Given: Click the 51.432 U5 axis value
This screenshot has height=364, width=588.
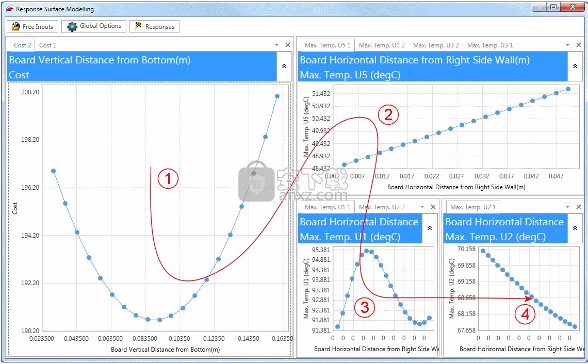Looking at the screenshot, I should click(x=321, y=94).
